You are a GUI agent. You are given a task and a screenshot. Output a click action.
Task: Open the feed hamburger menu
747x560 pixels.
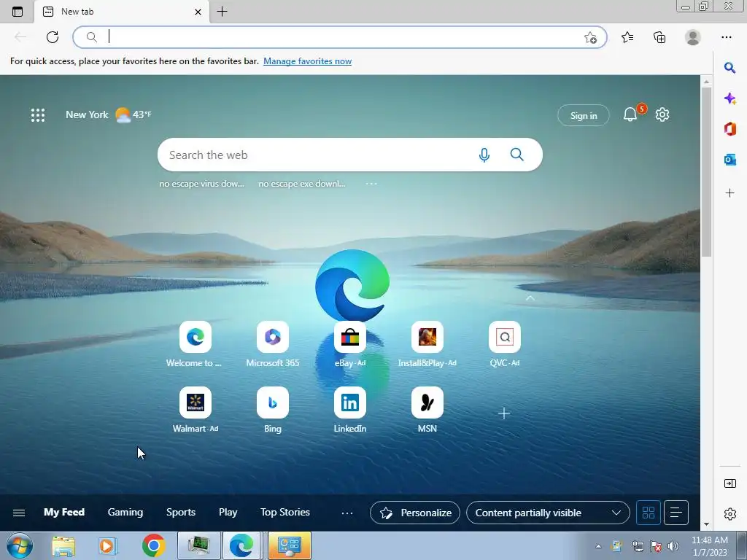coord(19,513)
